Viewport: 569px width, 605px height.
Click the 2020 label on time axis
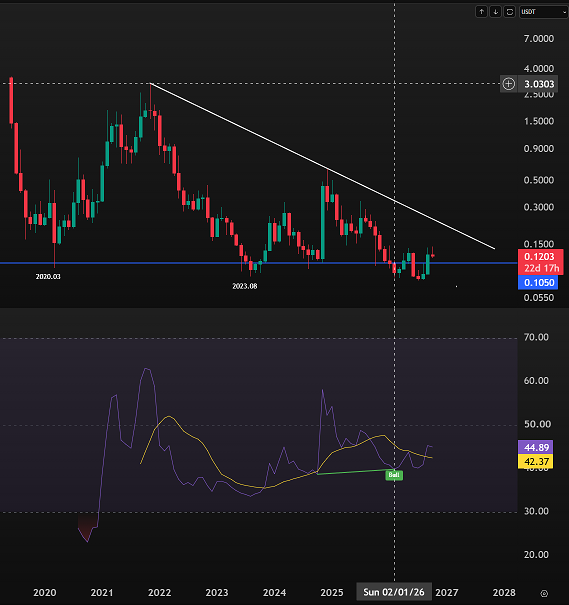pos(45,593)
